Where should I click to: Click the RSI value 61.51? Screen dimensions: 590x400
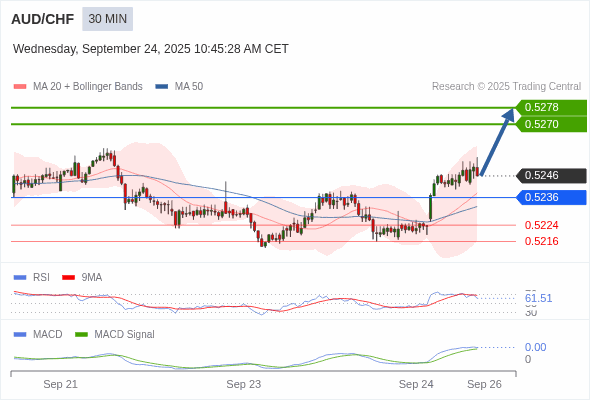coord(538,298)
